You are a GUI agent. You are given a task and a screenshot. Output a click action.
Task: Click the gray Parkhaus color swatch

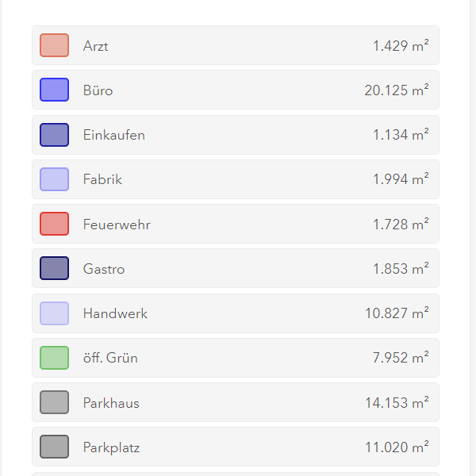(x=54, y=402)
